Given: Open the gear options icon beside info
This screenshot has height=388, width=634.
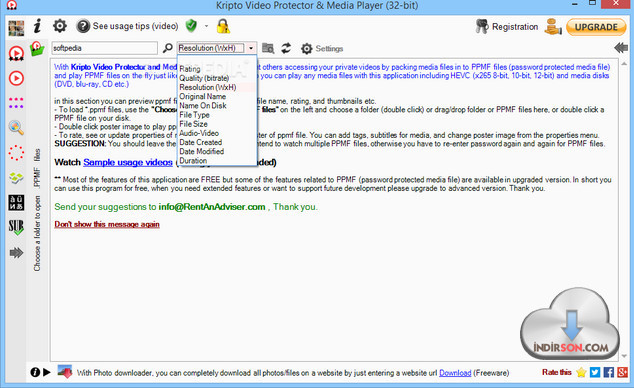Looking at the screenshot, I should [60, 26].
